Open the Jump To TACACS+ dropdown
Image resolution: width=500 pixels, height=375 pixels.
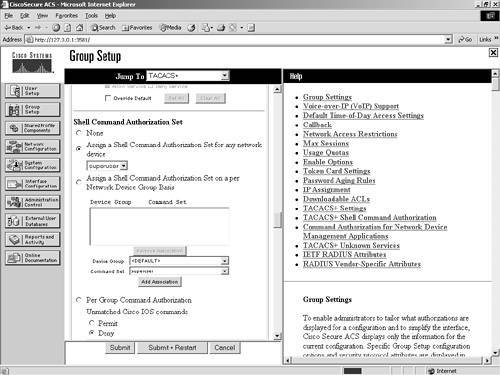tap(188, 76)
